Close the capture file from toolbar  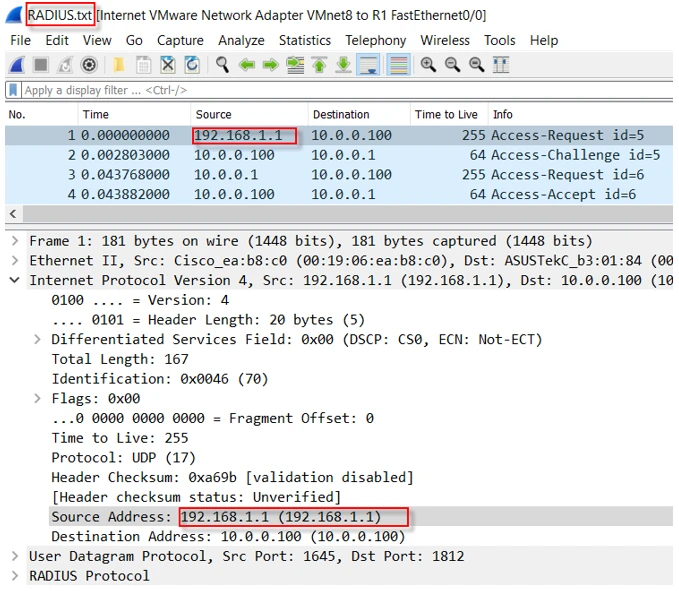168,65
